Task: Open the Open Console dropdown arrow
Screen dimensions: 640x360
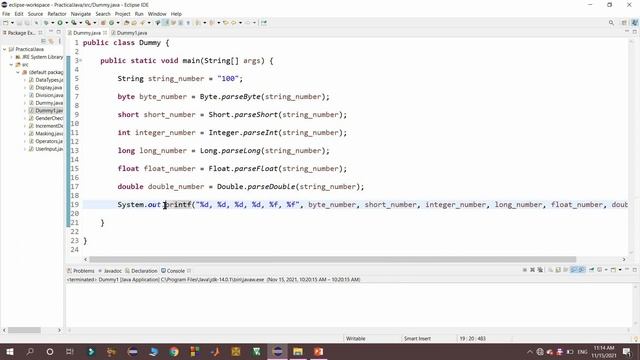Action: (620, 270)
